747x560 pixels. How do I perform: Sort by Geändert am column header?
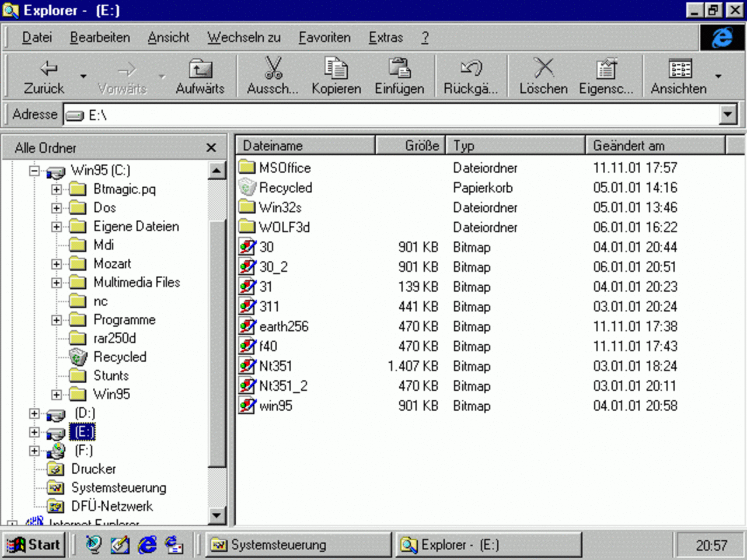click(656, 145)
